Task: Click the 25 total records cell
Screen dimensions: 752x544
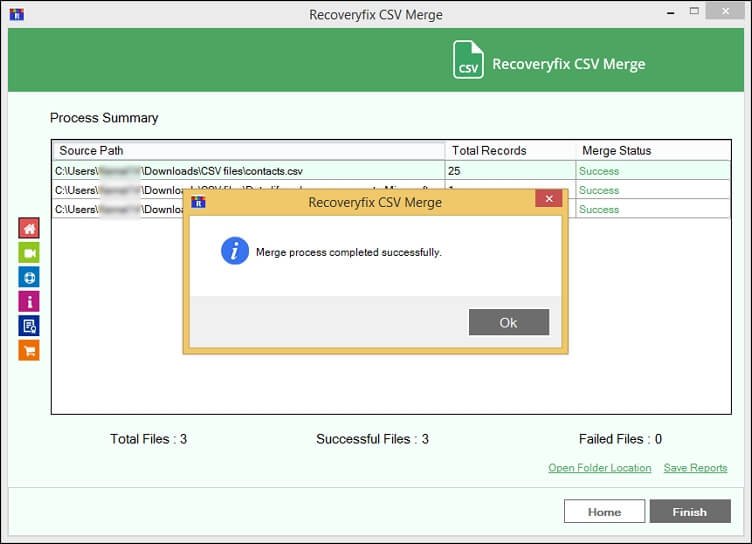Action: [x=510, y=171]
